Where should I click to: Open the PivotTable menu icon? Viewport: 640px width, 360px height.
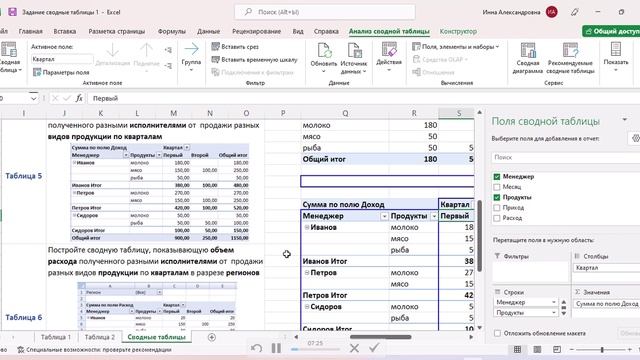pos(9,58)
